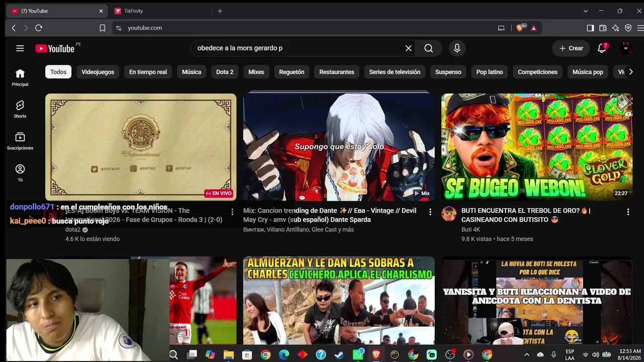Filter by En tiempo real

coord(148,72)
